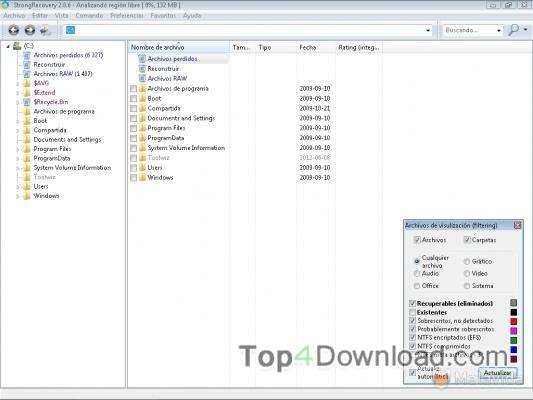Collapse the (C:) drive tree node
The width and height of the screenshot is (533, 400).
[x=8, y=46]
